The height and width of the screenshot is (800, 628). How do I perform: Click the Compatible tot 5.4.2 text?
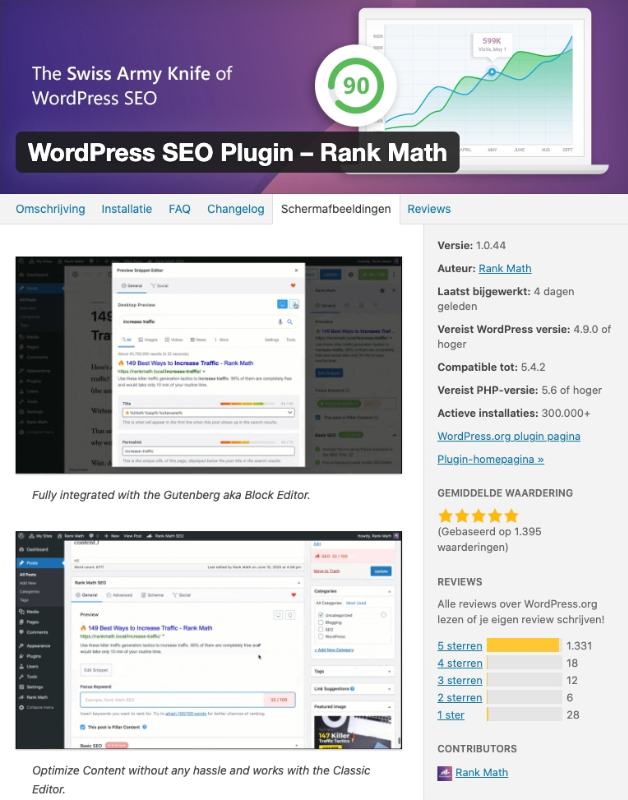[491, 367]
